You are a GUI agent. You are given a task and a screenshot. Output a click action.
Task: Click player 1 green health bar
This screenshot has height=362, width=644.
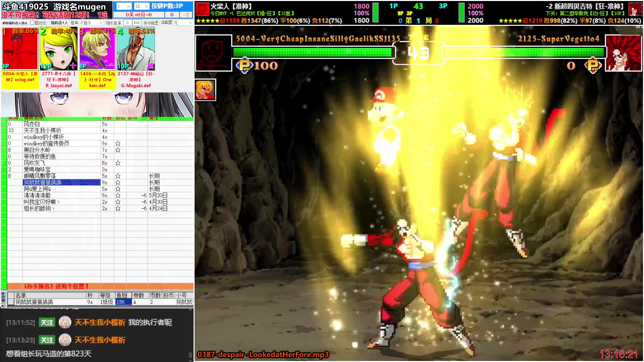pyautogui.click(x=313, y=52)
